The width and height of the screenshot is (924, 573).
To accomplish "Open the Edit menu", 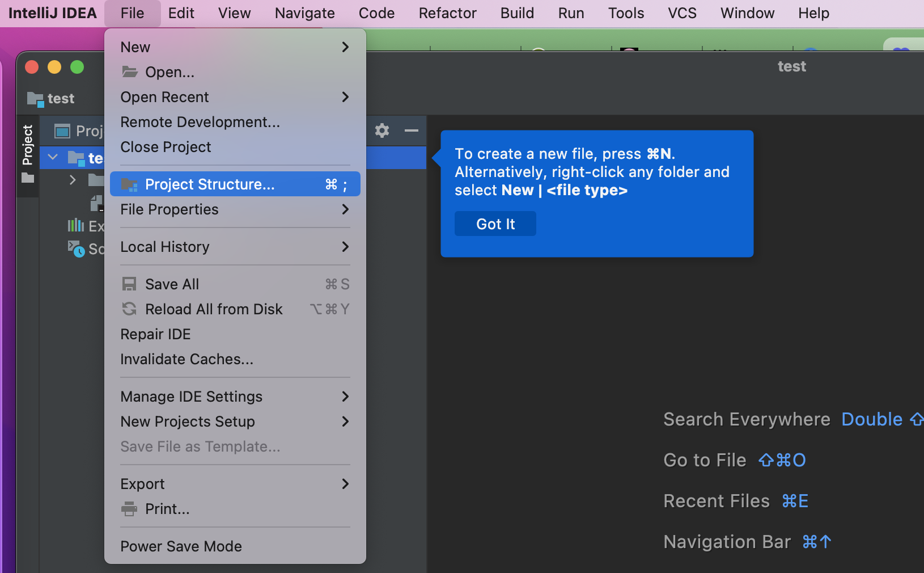I will click(x=181, y=13).
